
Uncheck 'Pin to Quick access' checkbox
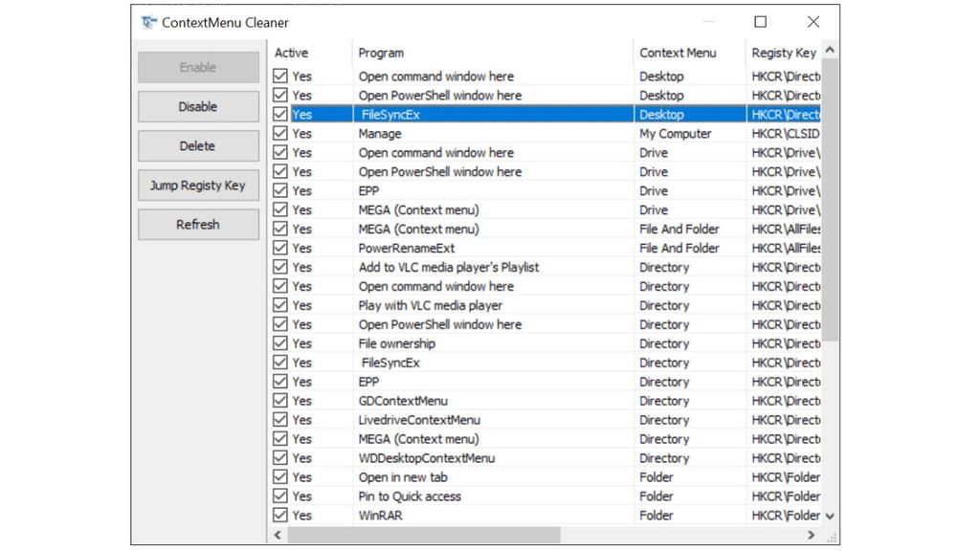pos(278,496)
